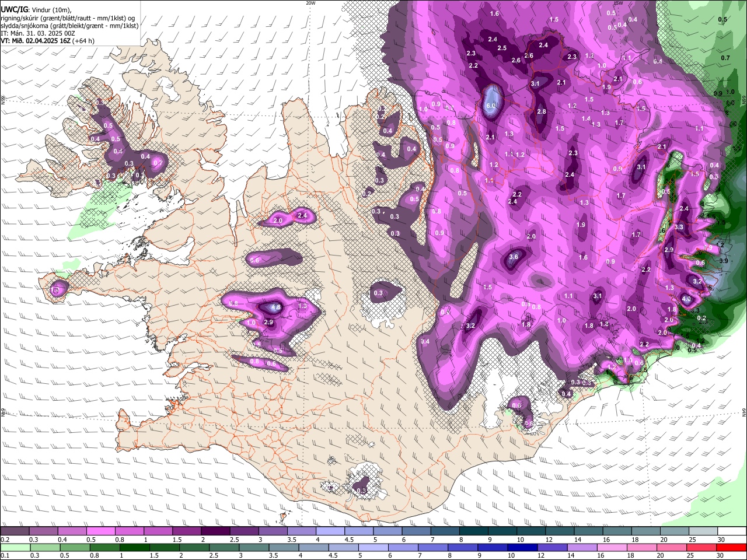
Task: Click the '6.0' precipitation value on the map
Action: 490,106
